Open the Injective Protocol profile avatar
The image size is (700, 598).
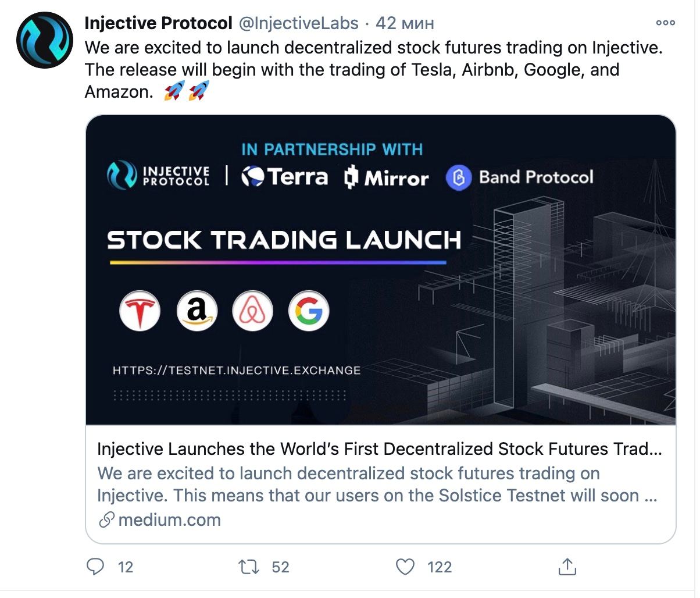(45, 41)
